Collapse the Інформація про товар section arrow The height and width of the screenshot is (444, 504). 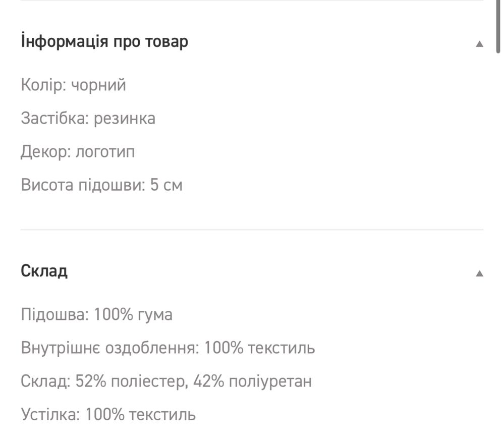(479, 44)
